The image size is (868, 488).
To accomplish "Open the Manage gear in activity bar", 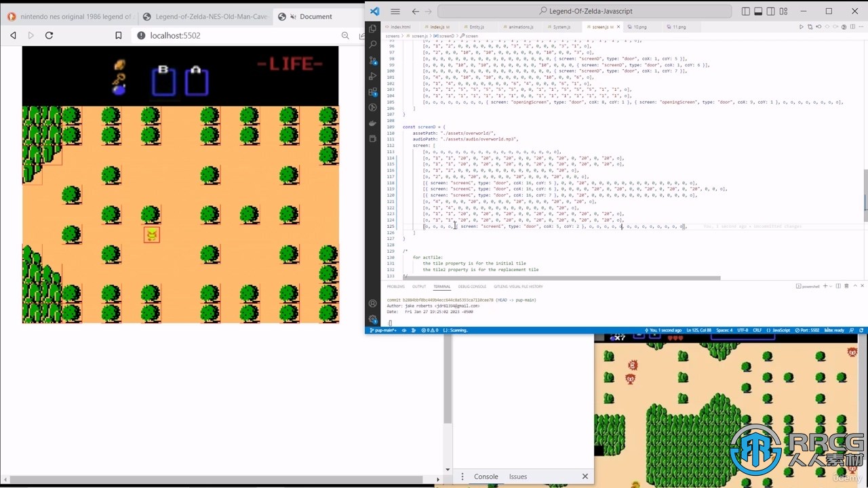I will pyautogui.click(x=373, y=319).
